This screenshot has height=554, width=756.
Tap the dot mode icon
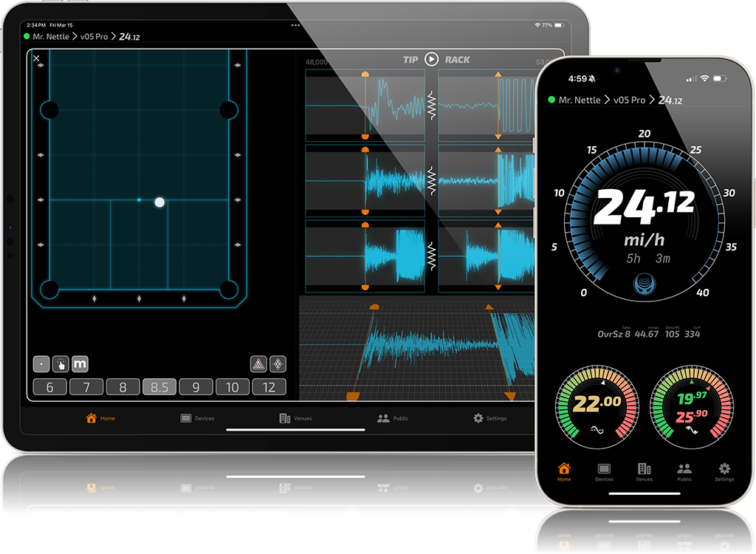pos(41,364)
